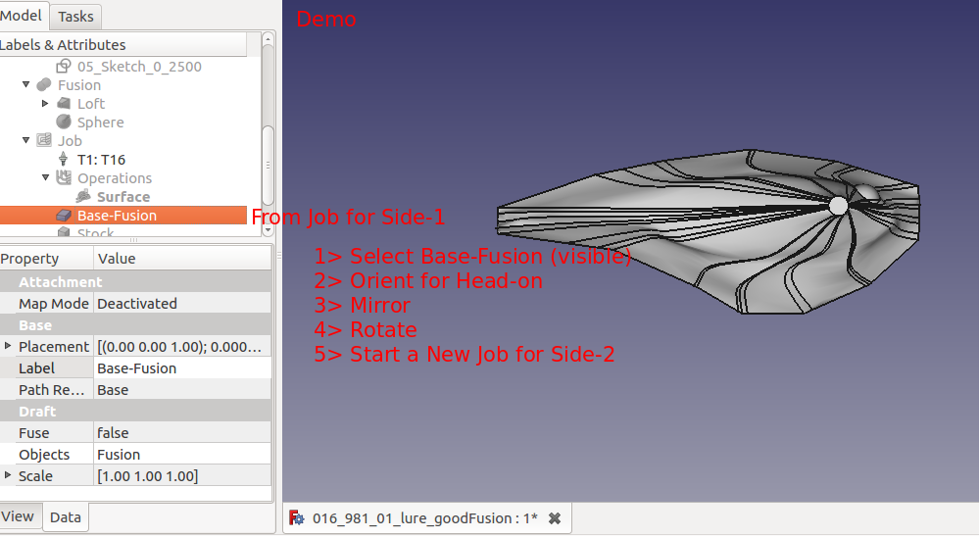Switch to the View property tab
This screenshot has width=980, height=538.
pos(18,516)
